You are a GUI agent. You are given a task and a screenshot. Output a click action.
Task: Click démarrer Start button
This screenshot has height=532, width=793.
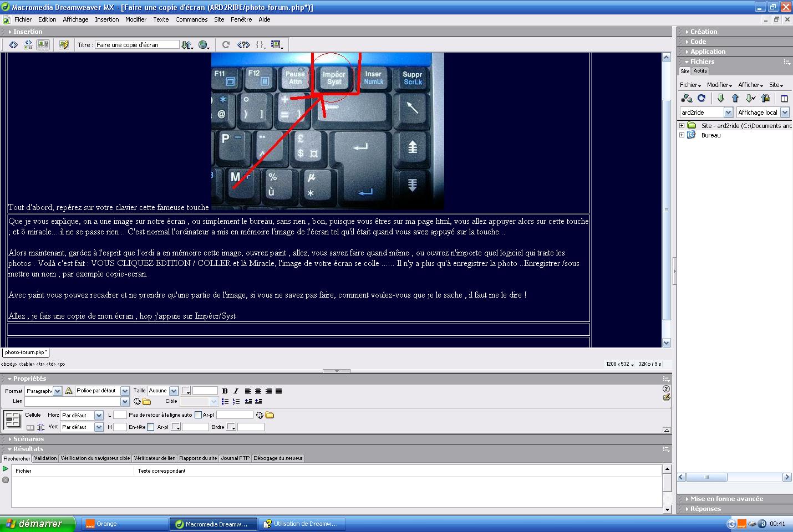point(37,524)
